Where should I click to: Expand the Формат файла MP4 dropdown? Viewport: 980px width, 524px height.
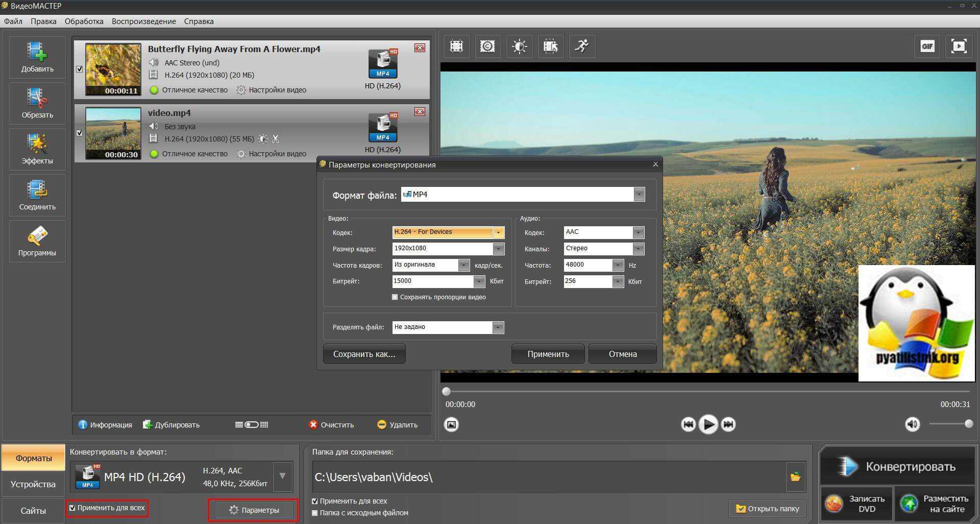pos(639,195)
